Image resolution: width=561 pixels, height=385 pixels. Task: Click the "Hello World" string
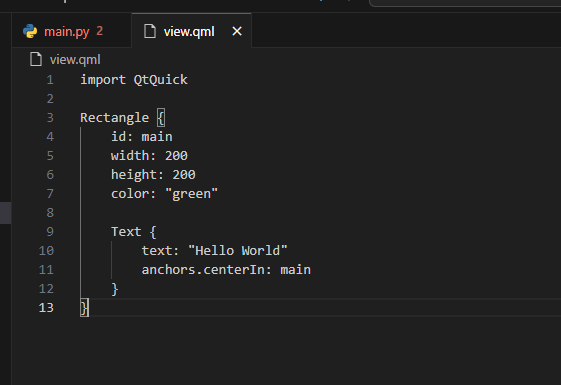click(238, 250)
